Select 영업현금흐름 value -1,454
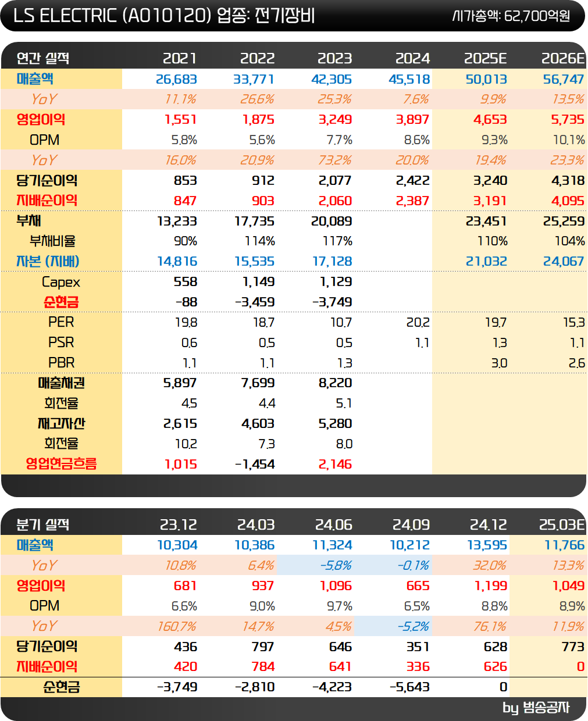This screenshot has height=721, width=588. tap(255, 465)
